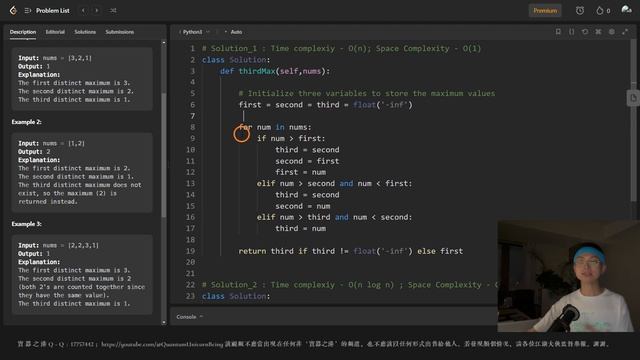Click 'first = num' on line 12

pos(300,172)
